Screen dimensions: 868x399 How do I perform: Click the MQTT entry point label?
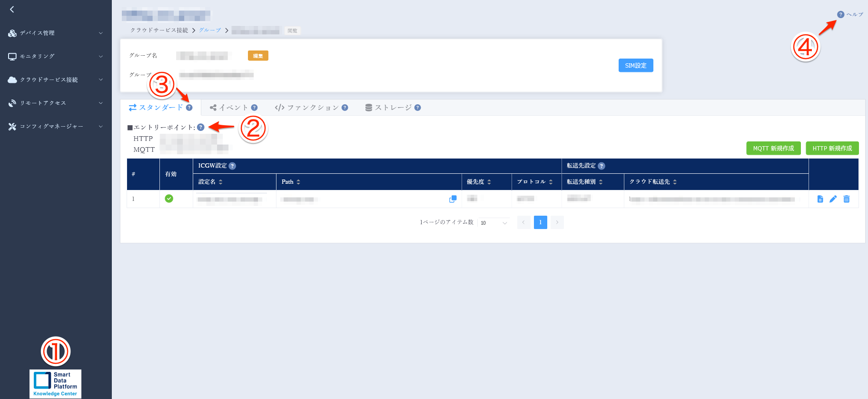click(x=144, y=150)
